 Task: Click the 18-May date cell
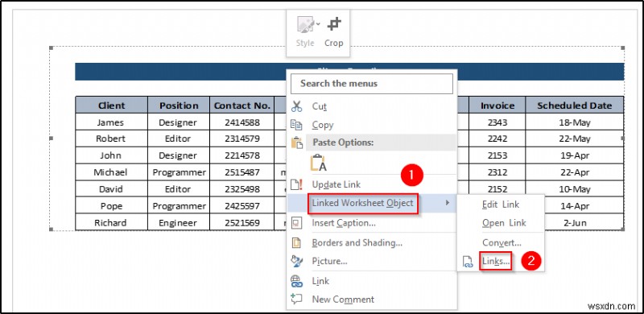[x=575, y=122]
